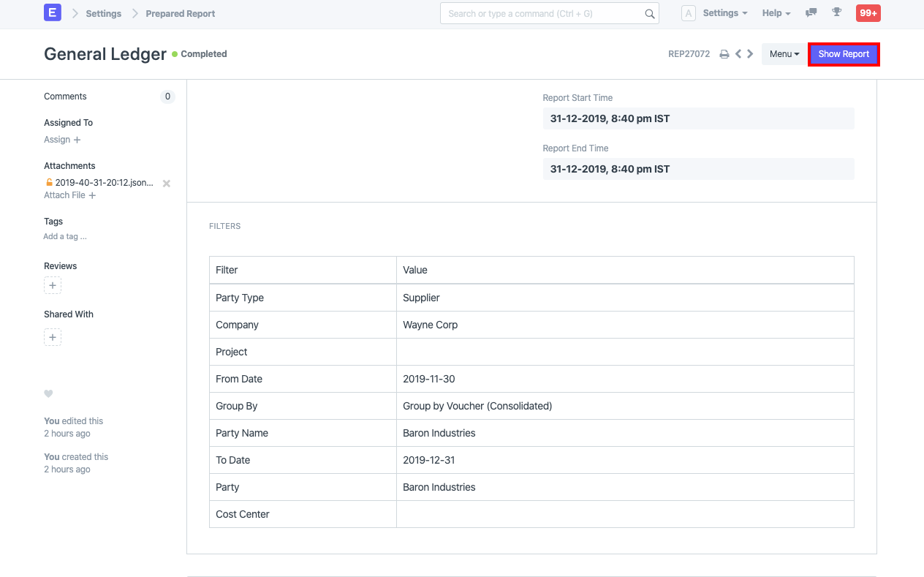924x577 pixels.
Task: Remove the attached 2019-40-31 JSON file
Action: point(166,183)
